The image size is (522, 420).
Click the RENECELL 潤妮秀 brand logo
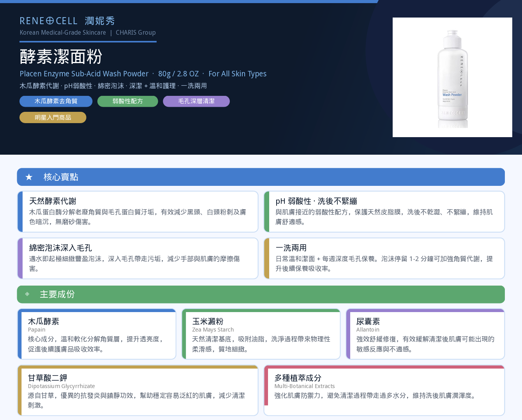[67, 21]
